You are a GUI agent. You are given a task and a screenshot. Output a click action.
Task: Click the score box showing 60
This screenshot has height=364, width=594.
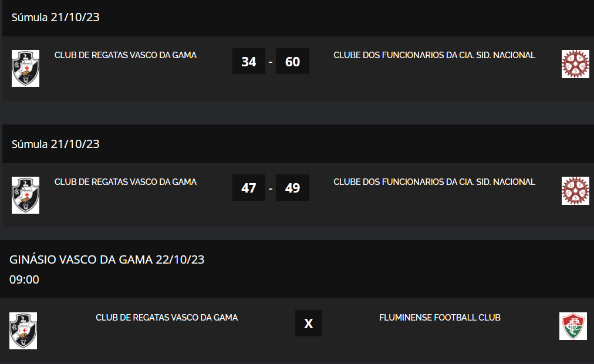292,61
